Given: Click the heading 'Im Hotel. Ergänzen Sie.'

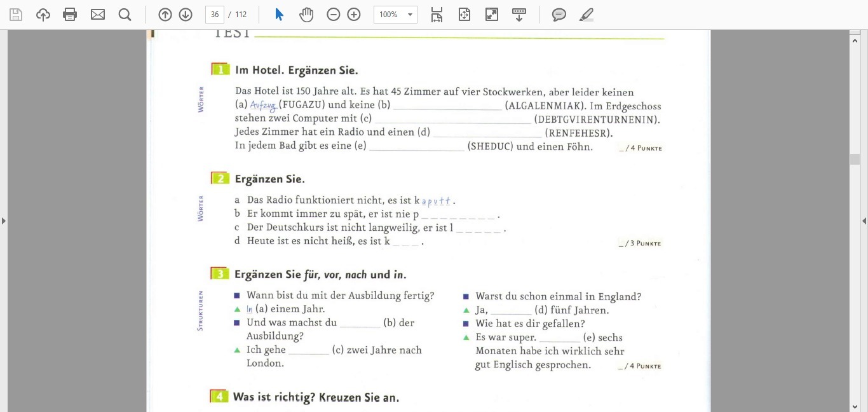Looking at the screenshot, I should point(296,71).
